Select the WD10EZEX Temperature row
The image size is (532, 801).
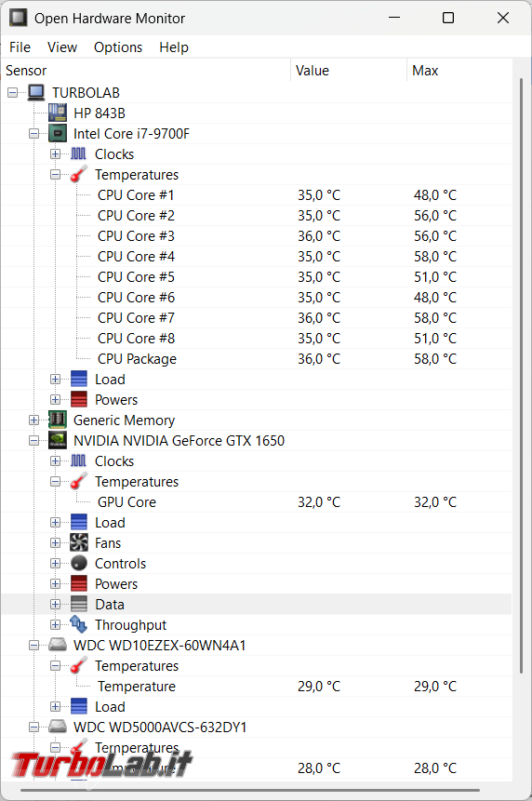pyautogui.click(x=257, y=686)
